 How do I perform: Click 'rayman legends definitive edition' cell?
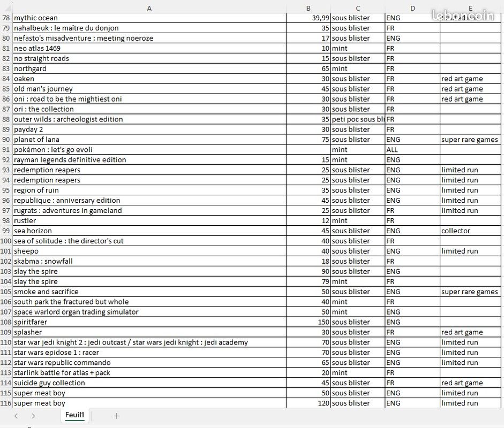click(x=149, y=160)
